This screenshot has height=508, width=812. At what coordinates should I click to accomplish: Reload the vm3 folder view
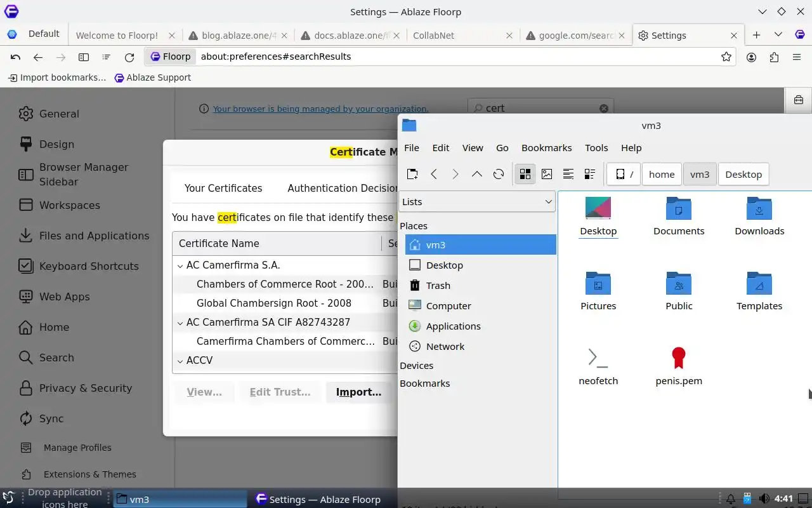click(499, 174)
